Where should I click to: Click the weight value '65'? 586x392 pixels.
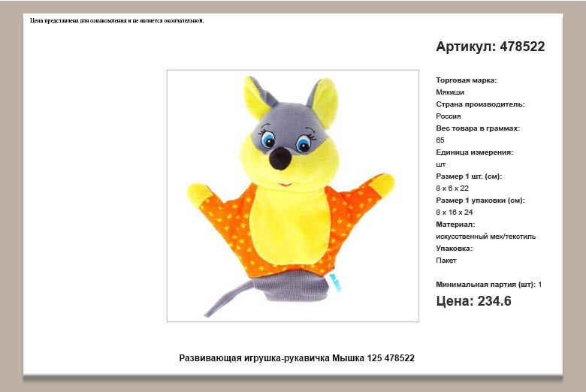pos(440,140)
